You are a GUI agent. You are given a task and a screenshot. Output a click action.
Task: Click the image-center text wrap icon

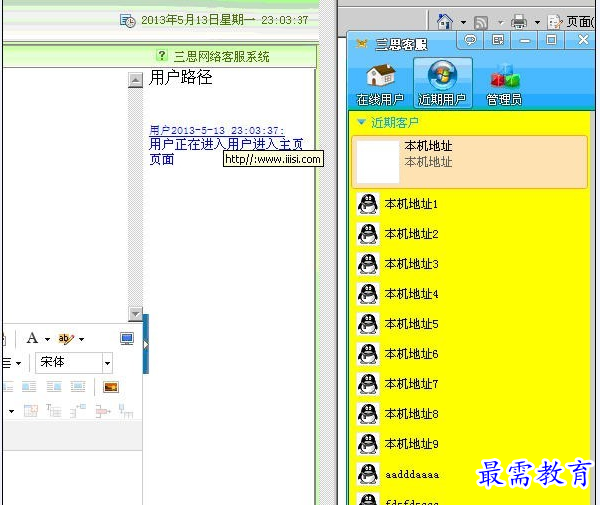pos(78,387)
